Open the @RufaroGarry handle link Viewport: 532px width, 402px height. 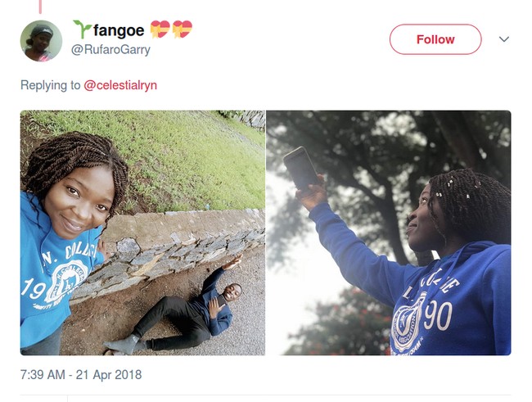click(x=111, y=50)
